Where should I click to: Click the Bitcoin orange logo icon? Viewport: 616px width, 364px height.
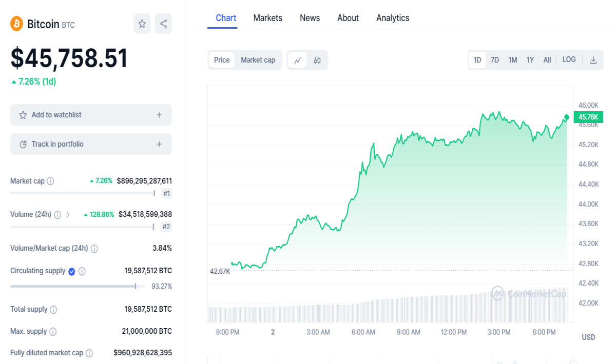point(17,24)
